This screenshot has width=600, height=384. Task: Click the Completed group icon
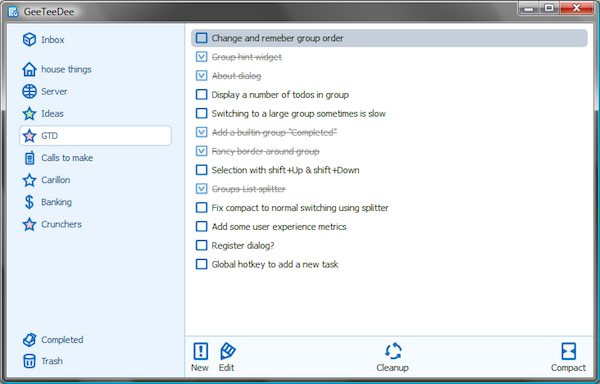click(29, 340)
